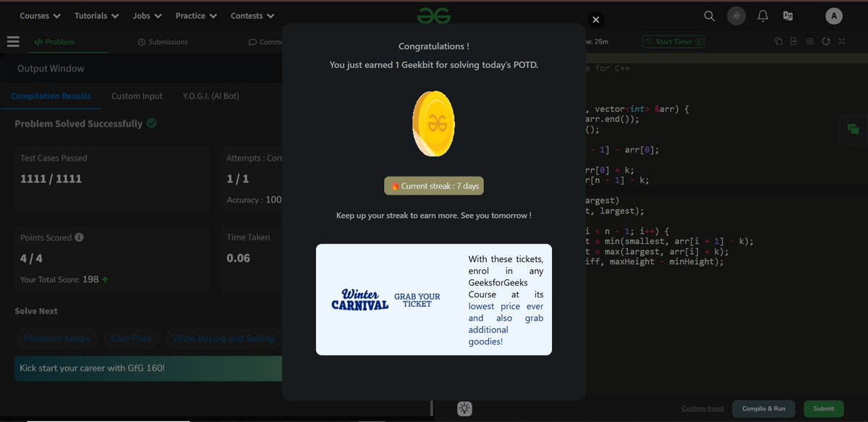Viewport: 868px width, 422px height.
Task: Expand the Jobs dropdown
Action: click(147, 16)
